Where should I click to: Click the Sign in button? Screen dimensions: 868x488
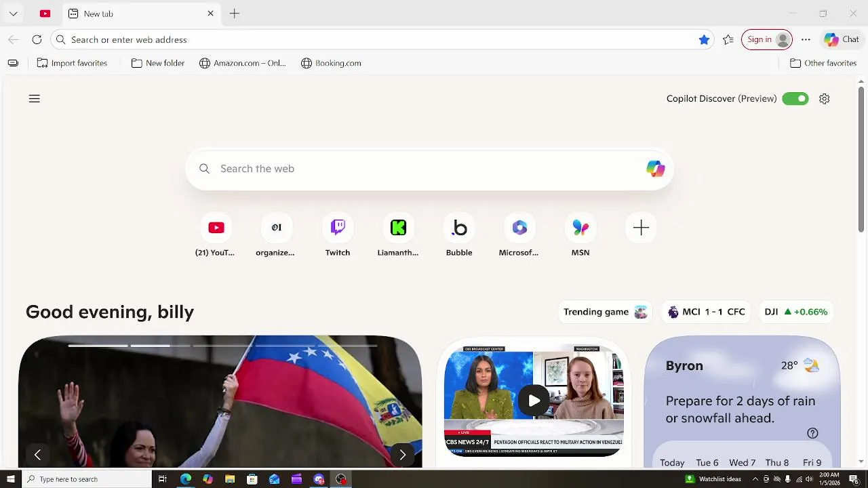pyautogui.click(x=767, y=39)
